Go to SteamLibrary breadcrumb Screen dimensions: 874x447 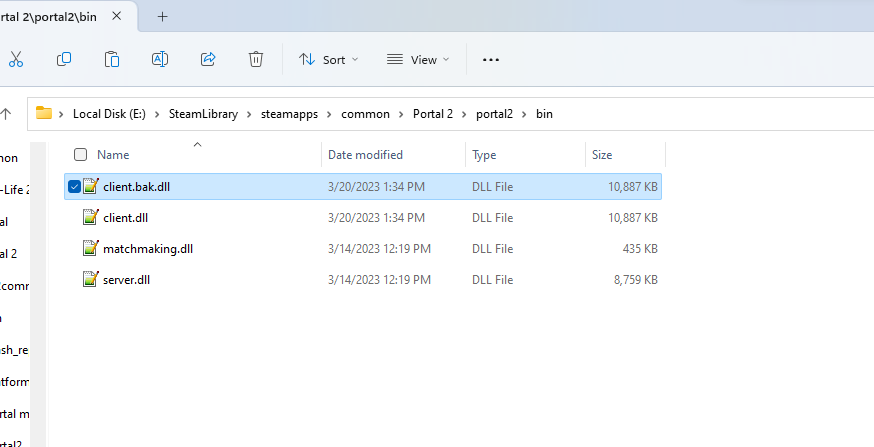203,114
